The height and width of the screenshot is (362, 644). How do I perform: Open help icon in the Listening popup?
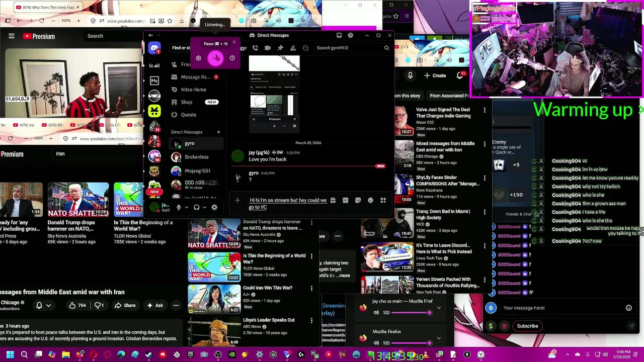pos(232,58)
